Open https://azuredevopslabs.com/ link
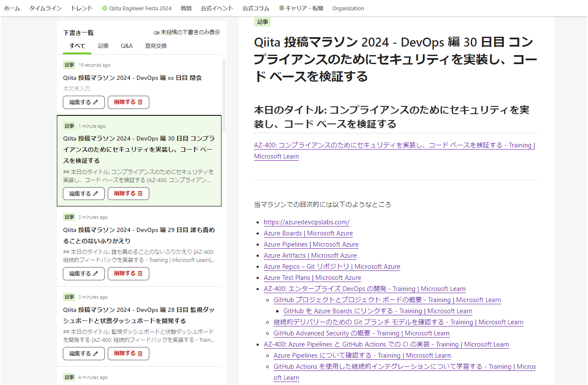 tap(307, 222)
